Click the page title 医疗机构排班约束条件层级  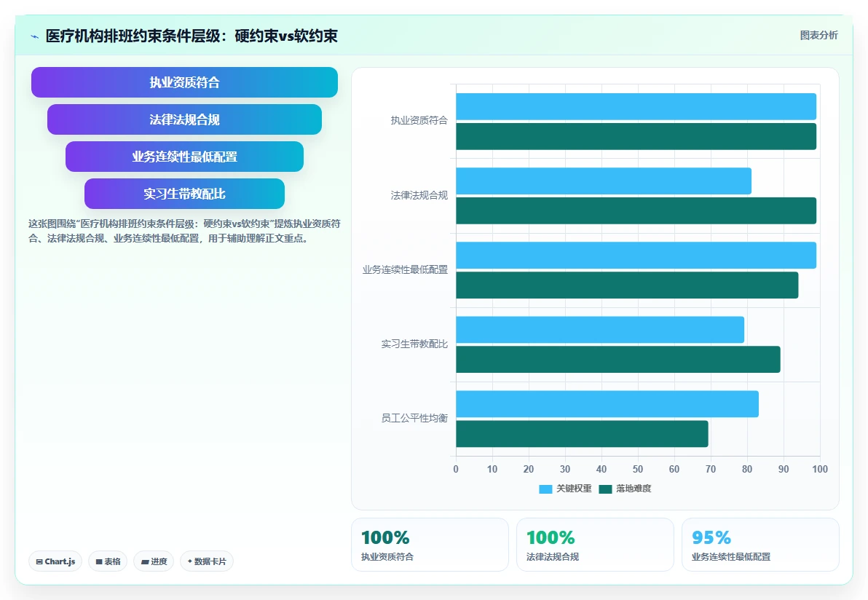pyautogui.click(x=192, y=36)
